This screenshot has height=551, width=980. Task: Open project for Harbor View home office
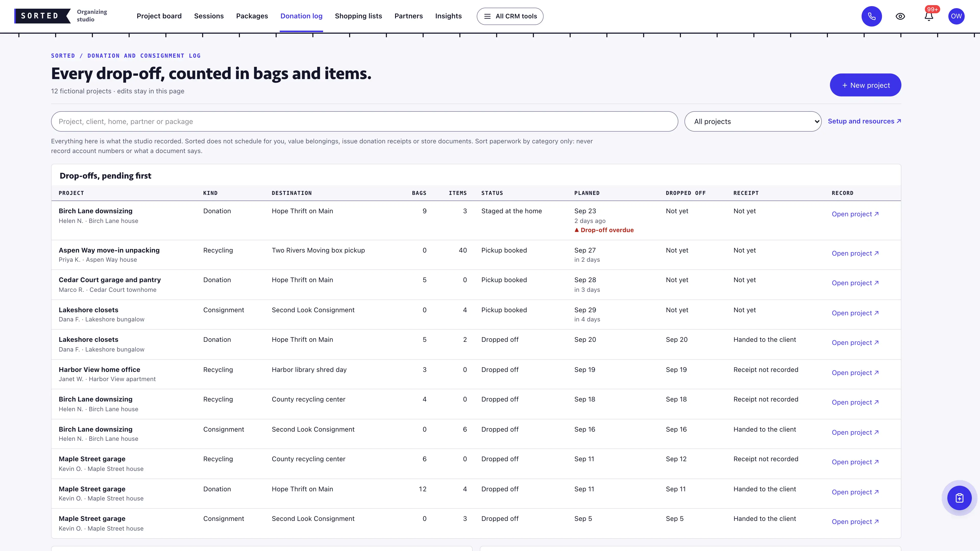pos(855,373)
